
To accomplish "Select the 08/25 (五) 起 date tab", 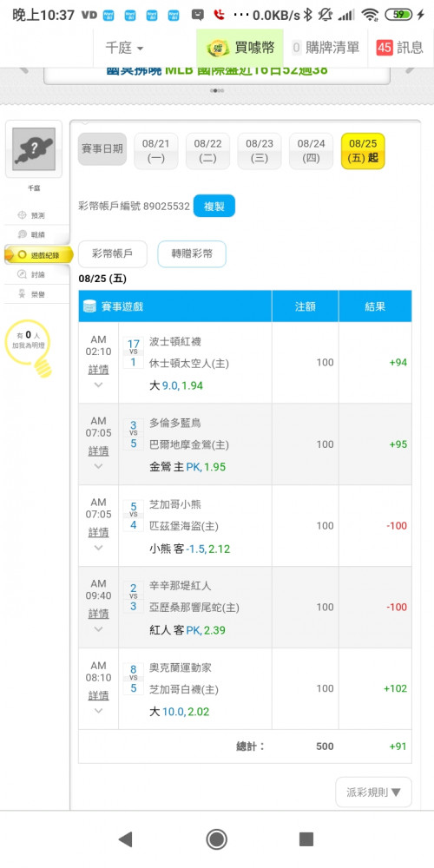I will coord(363,151).
